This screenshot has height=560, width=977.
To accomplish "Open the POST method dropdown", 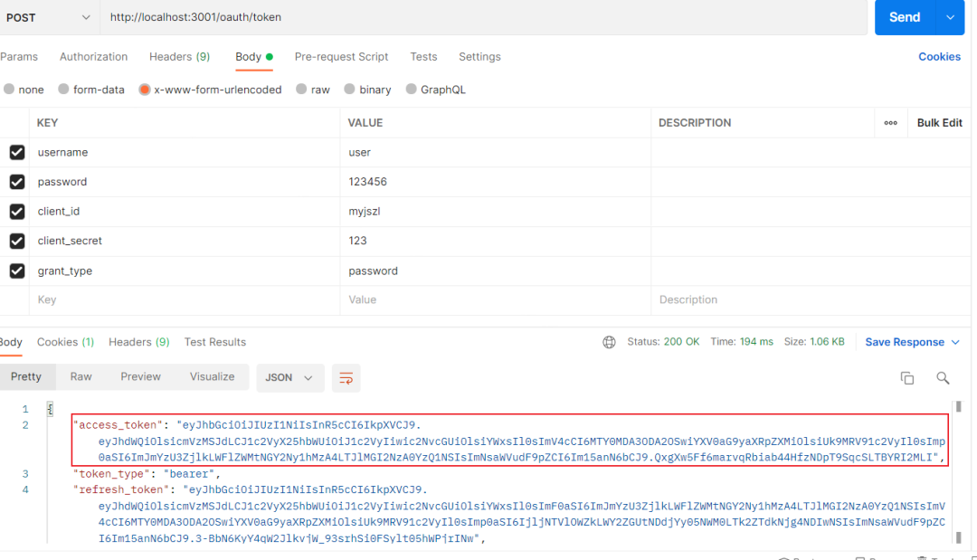I will [50, 16].
